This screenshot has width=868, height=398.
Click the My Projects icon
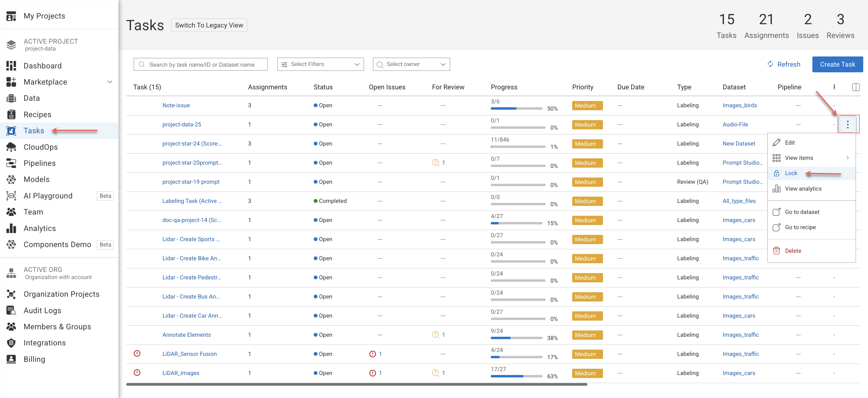tap(11, 16)
